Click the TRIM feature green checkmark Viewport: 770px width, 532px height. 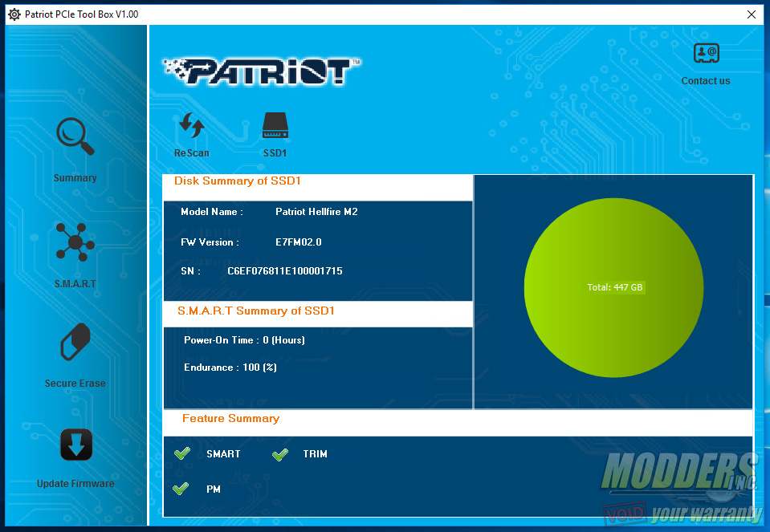pos(280,454)
